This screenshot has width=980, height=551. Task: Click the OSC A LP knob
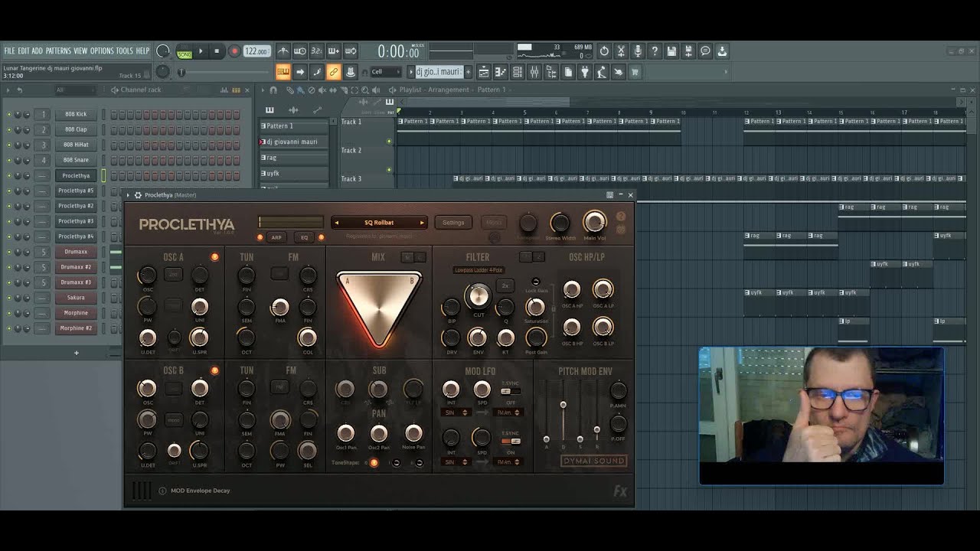[603, 289]
